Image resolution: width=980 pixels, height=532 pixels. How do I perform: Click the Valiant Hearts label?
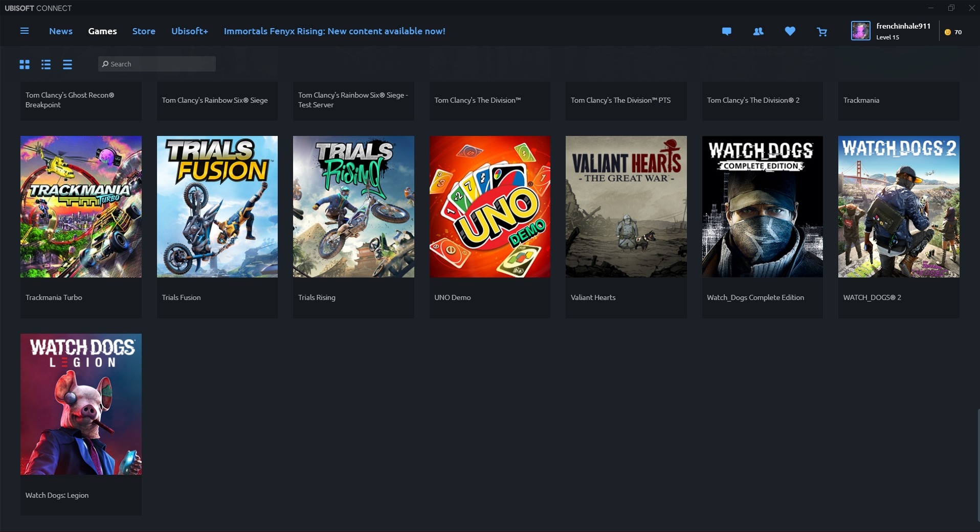click(x=593, y=297)
